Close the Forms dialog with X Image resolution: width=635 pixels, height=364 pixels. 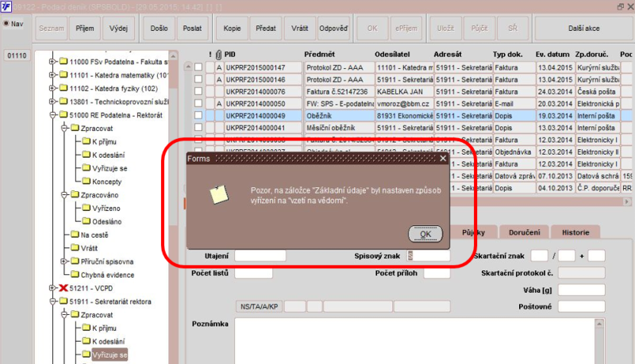pos(443,158)
